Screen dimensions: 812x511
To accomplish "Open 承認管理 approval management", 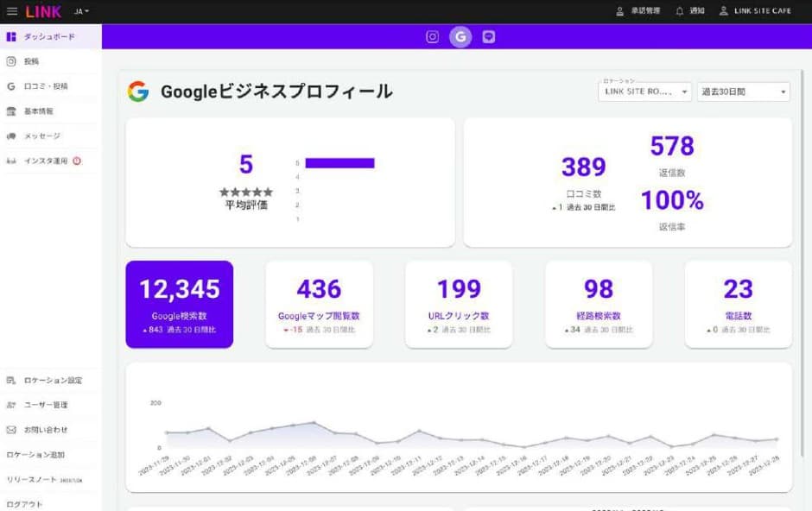I will click(638, 11).
